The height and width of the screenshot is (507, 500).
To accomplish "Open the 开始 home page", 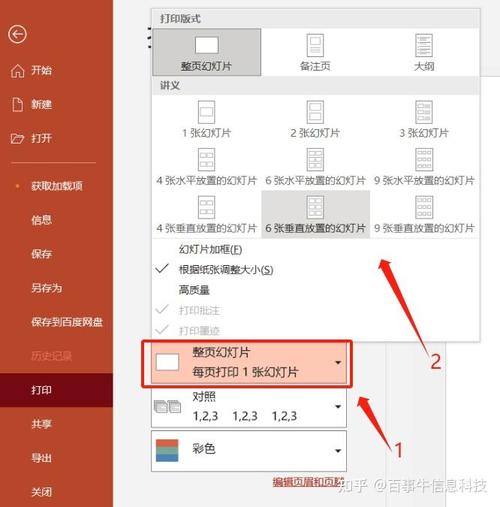I will pos(41,71).
